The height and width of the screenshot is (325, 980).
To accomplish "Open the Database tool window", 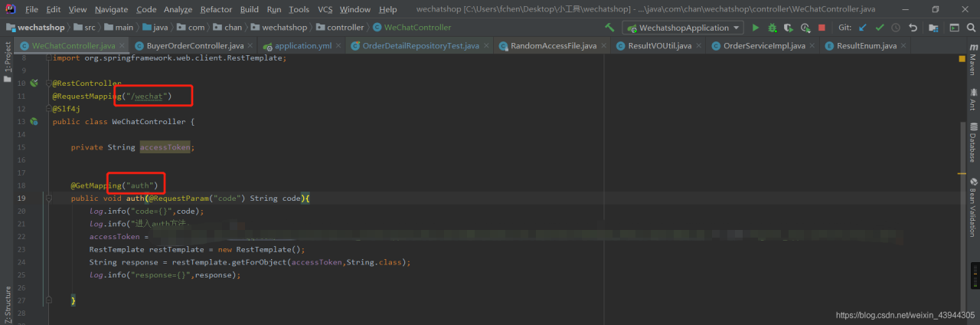I will 972,142.
